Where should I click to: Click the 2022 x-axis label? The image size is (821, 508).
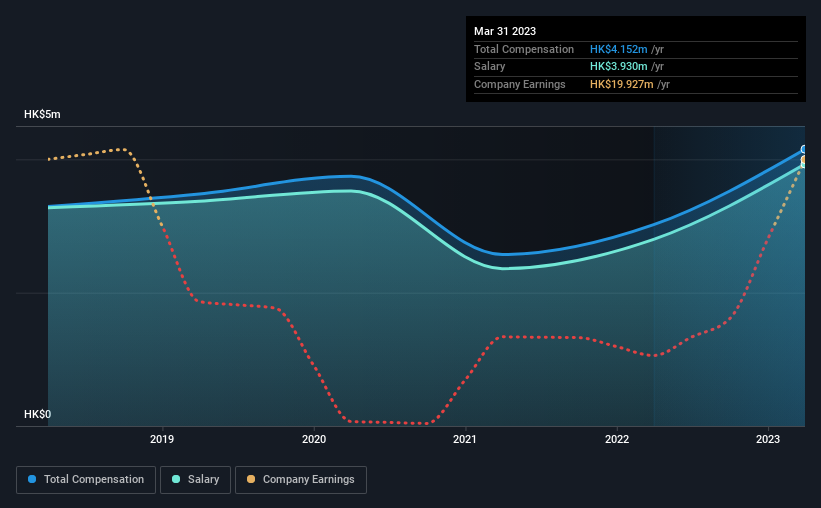[617, 439]
